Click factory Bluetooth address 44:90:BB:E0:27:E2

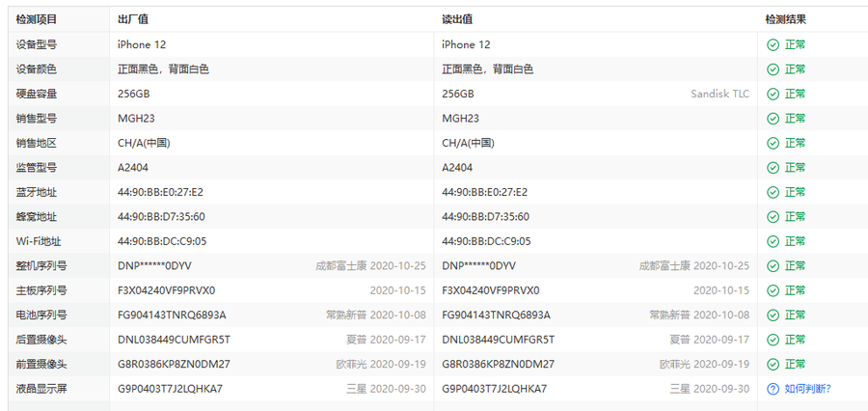tap(160, 192)
